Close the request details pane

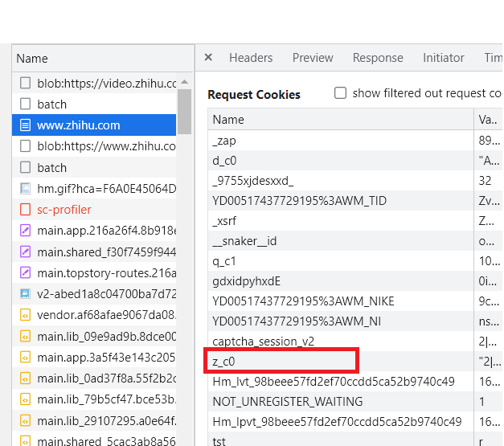pyautogui.click(x=208, y=57)
